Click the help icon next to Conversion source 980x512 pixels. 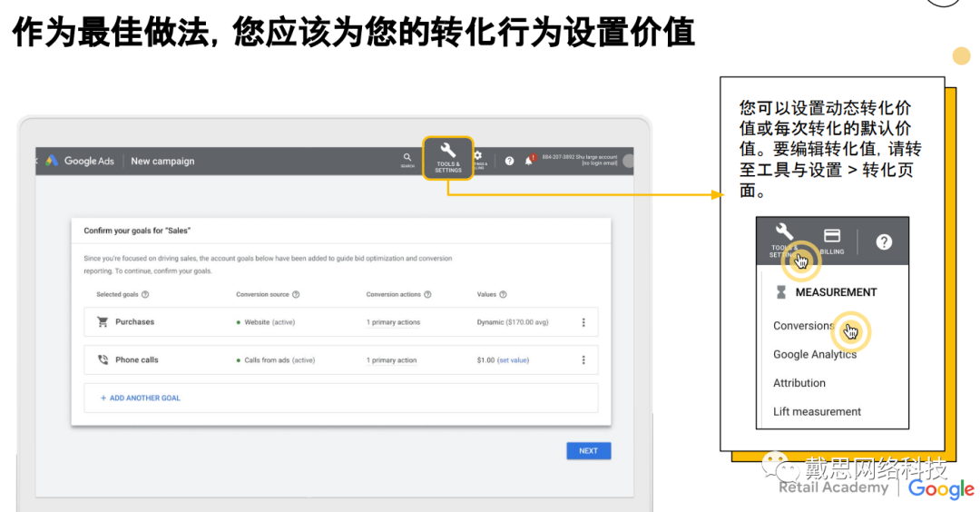(x=296, y=294)
